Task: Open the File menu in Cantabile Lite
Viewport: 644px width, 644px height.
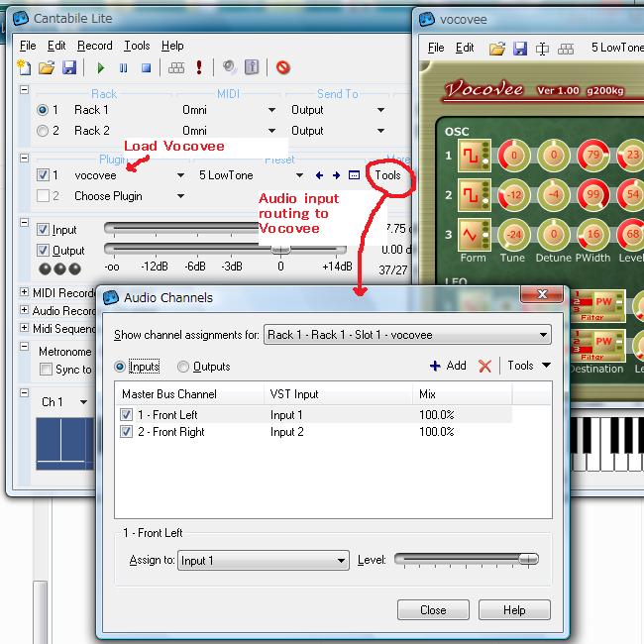Action: tap(28, 46)
